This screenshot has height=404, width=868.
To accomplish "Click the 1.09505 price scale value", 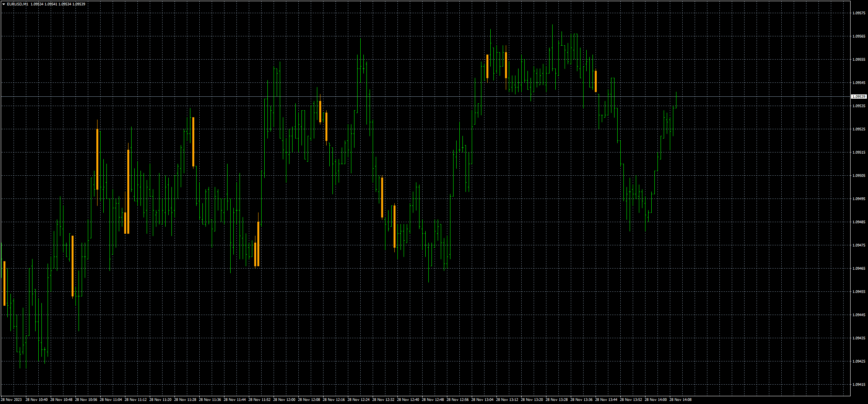I will click(859, 176).
